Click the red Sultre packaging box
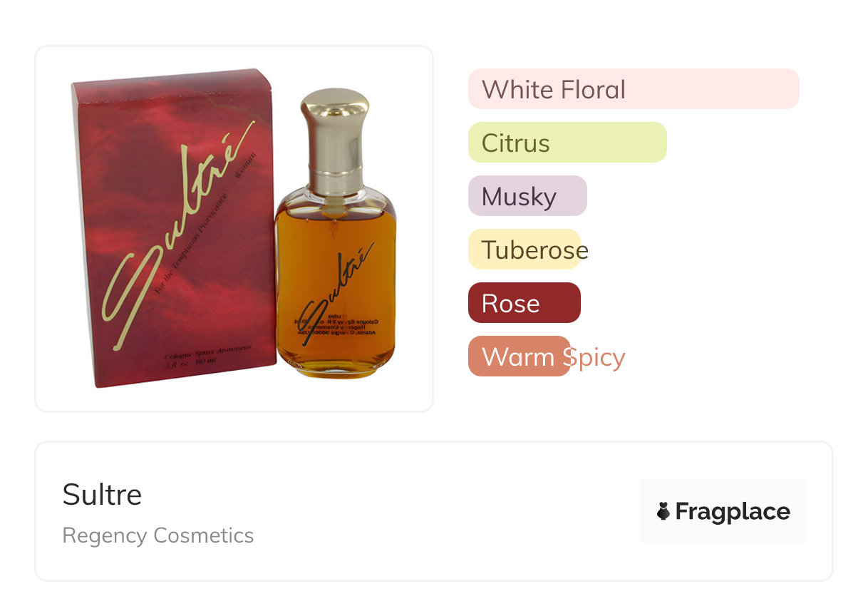868x616 pixels. pyautogui.click(x=173, y=228)
